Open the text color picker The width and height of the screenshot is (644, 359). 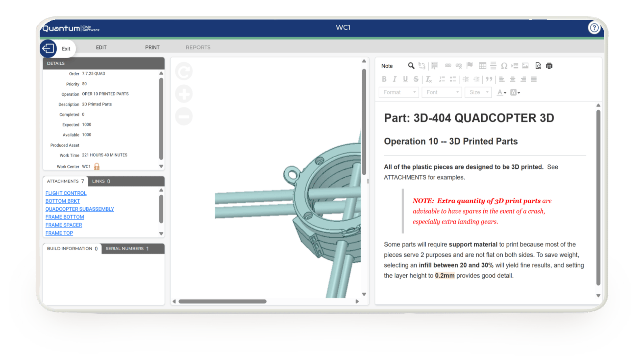pyautogui.click(x=501, y=93)
